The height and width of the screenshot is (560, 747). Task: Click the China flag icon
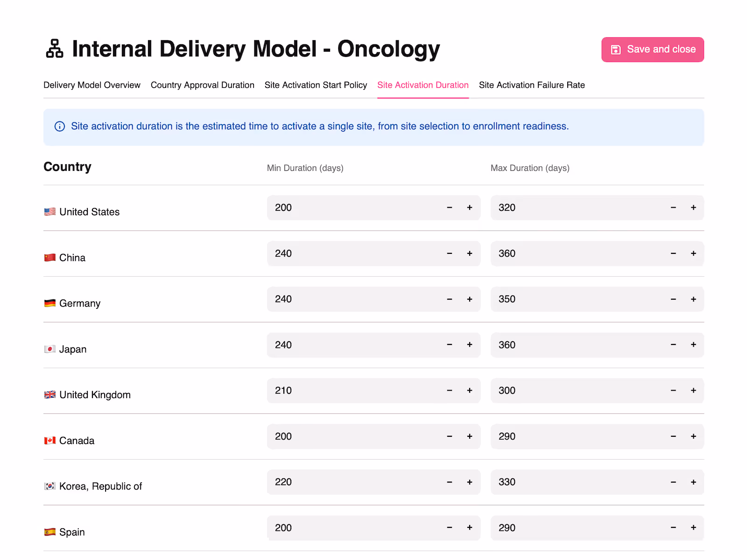tap(49, 257)
